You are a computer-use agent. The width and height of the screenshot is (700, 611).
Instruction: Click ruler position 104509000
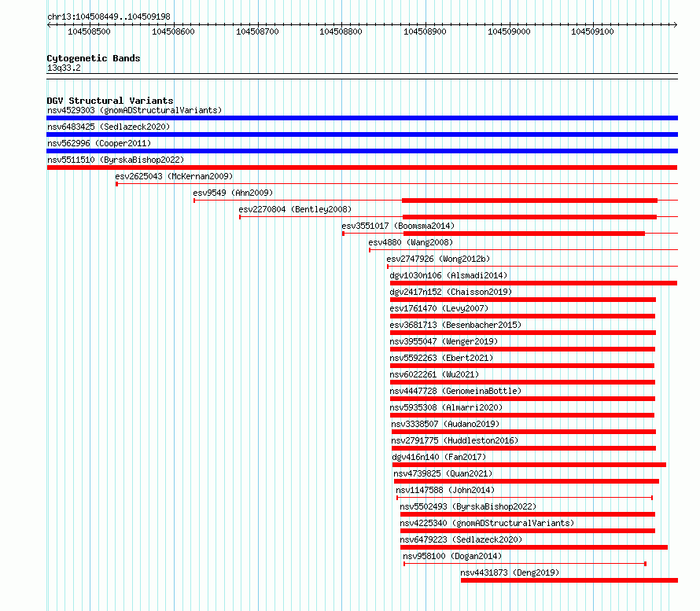tap(509, 31)
